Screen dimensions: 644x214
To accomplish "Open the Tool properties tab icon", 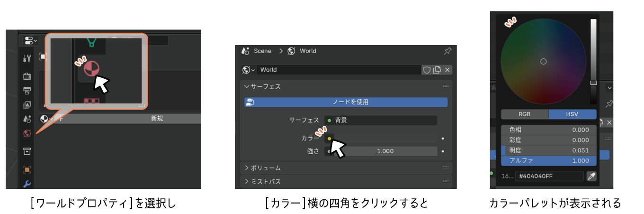I will (27, 58).
